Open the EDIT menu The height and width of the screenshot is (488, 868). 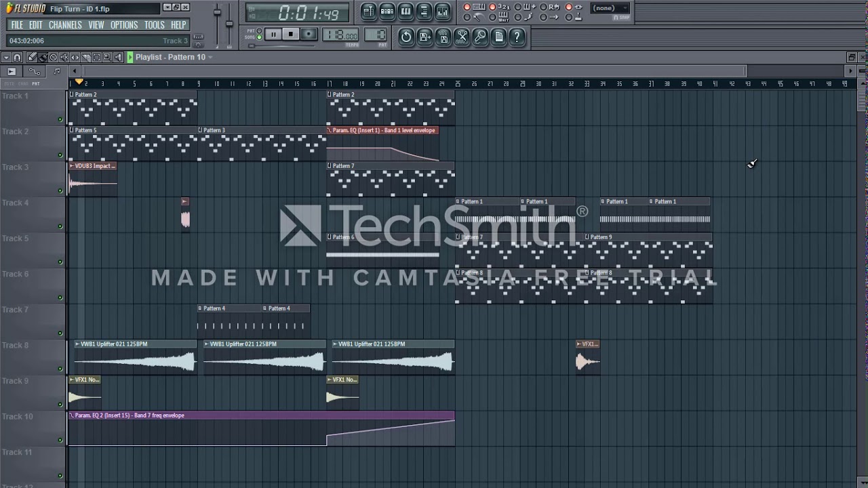point(36,25)
